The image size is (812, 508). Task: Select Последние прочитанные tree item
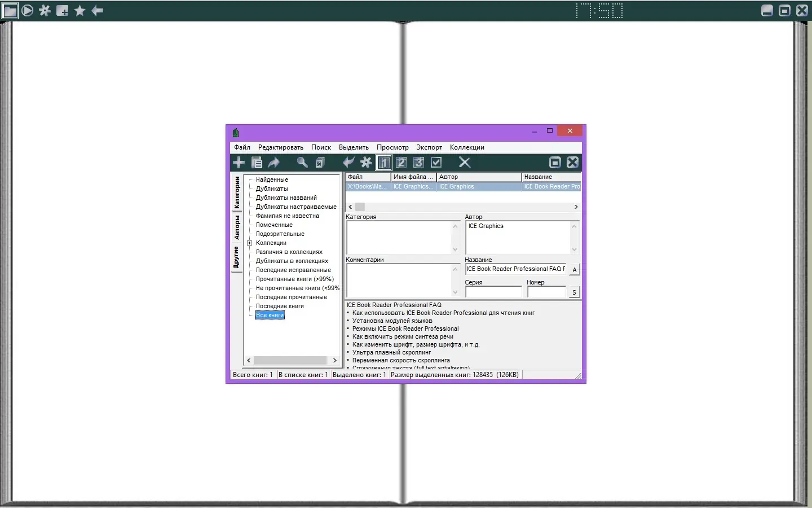[292, 297]
